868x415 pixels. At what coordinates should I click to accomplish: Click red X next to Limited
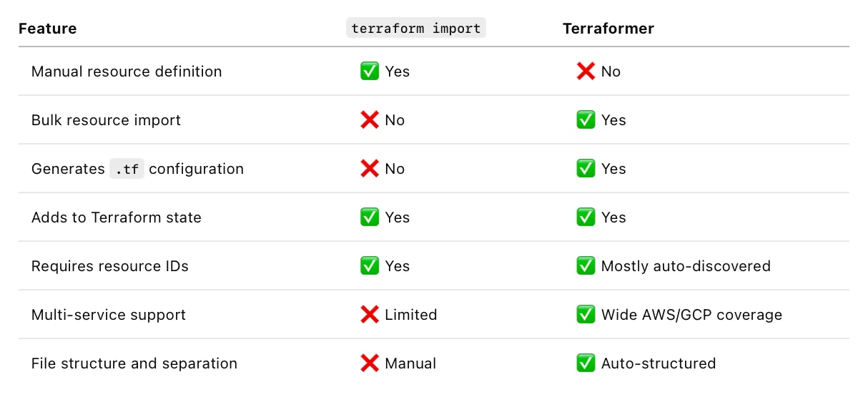point(370,315)
